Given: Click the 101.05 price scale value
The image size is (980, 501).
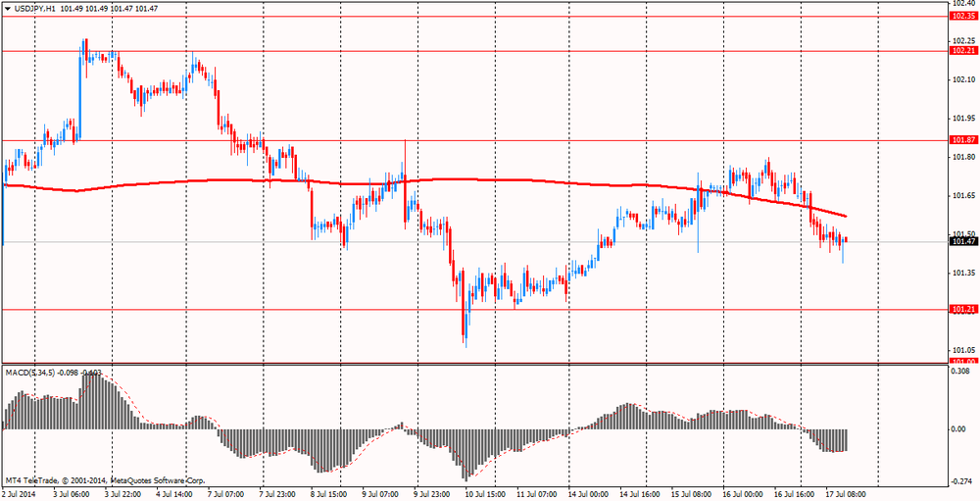Looking at the screenshot, I should (x=962, y=350).
